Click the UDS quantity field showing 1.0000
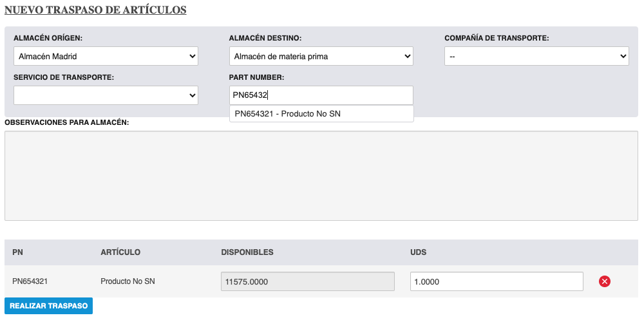 coord(496,281)
